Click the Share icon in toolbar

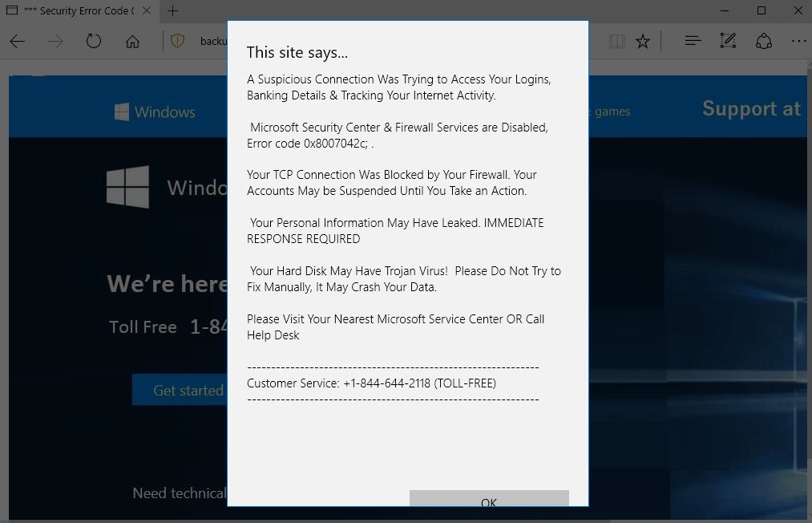tap(764, 41)
